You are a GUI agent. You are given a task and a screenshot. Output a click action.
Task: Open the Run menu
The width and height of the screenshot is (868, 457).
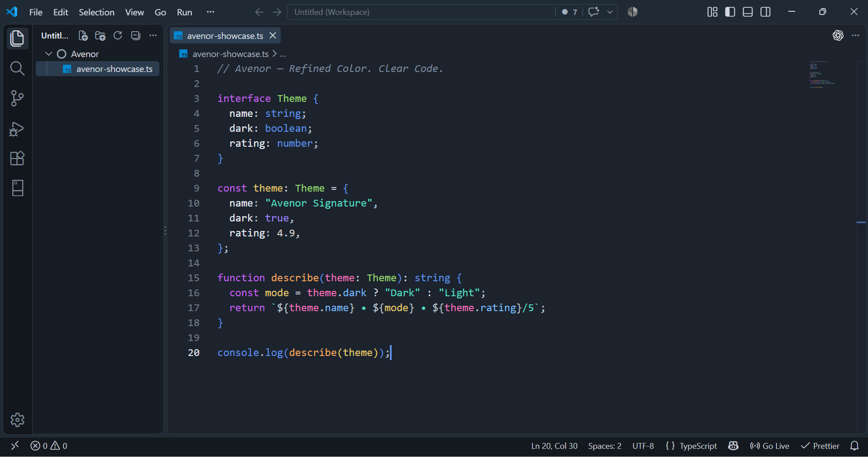tap(184, 12)
